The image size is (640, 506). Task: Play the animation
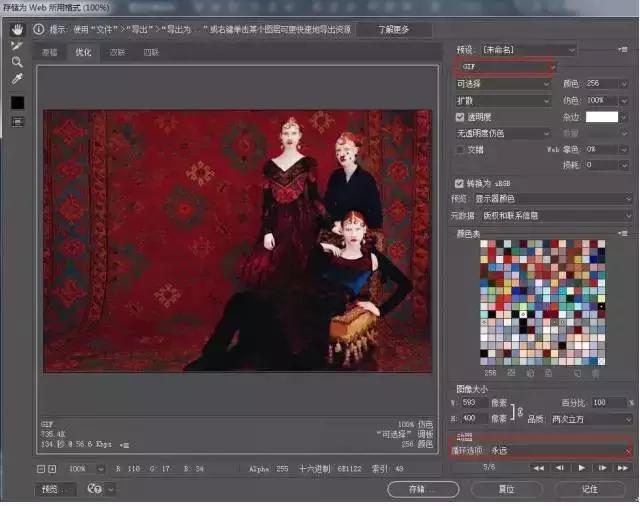(x=582, y=468)
